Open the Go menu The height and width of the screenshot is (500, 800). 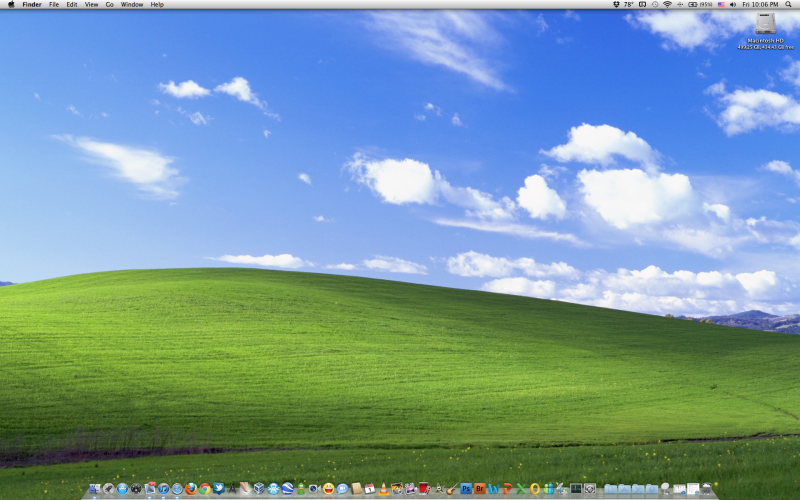pyautogui.click(x=109, y=4)
